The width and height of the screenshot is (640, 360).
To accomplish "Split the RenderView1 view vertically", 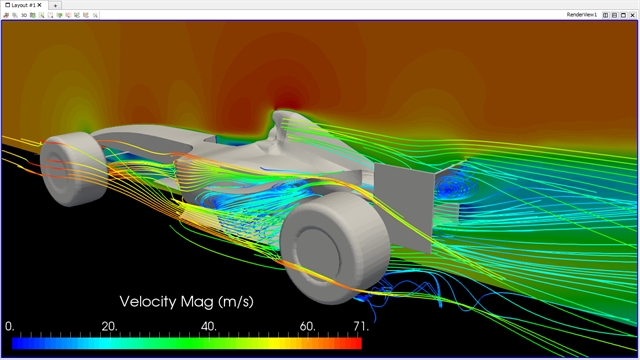I will 614,15.
